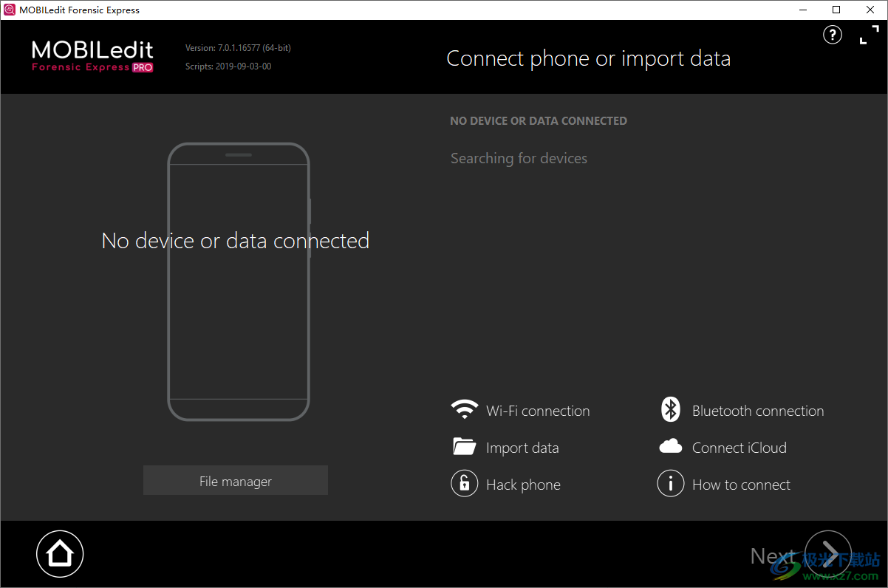Viewport: 888px width, 588px height.
Task: Click the MOBILedit Forensic Express logo
Action: tap(93, 56)
